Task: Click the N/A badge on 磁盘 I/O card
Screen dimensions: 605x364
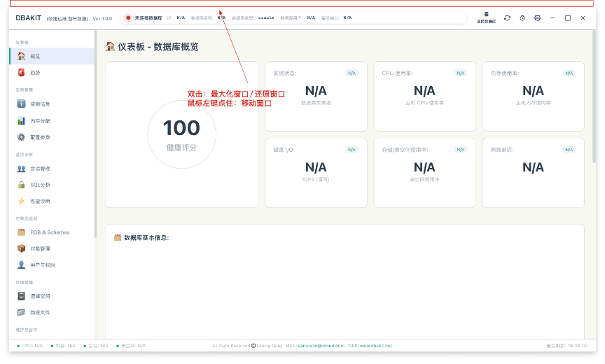Action: tap(352, 150)
